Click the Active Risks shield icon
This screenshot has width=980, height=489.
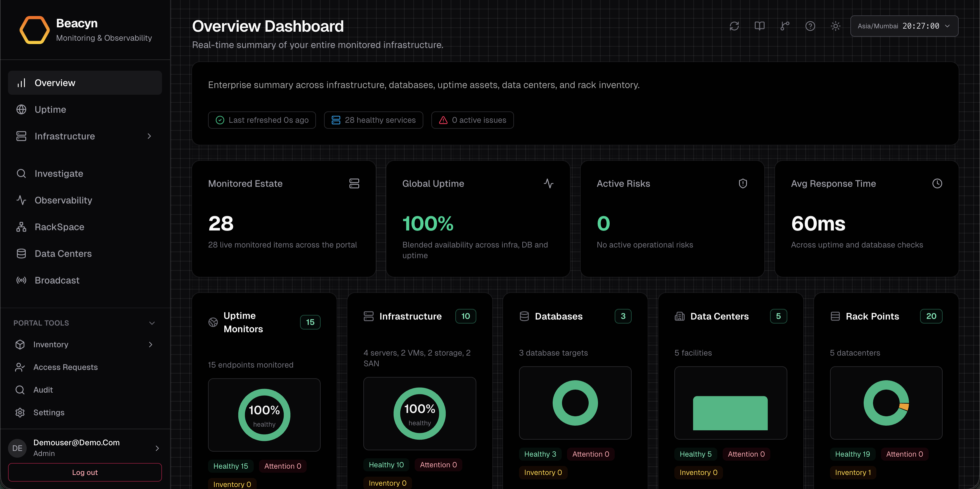tap(743, 183)
